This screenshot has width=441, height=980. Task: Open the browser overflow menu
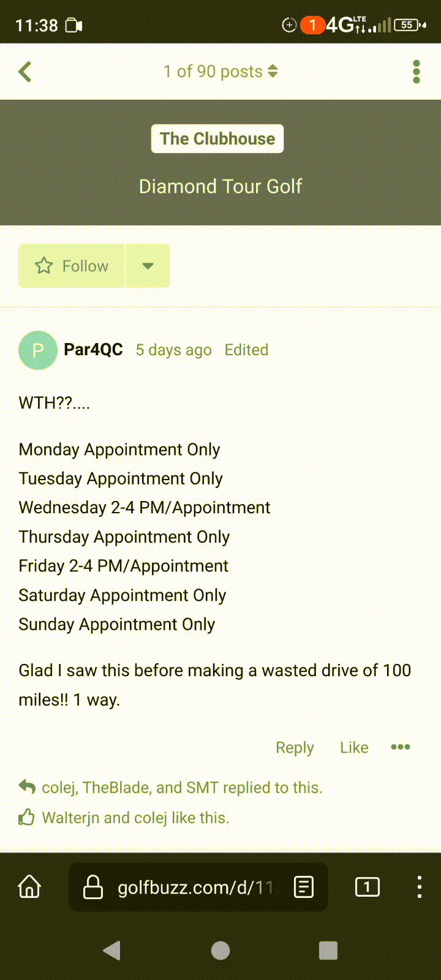419,886
